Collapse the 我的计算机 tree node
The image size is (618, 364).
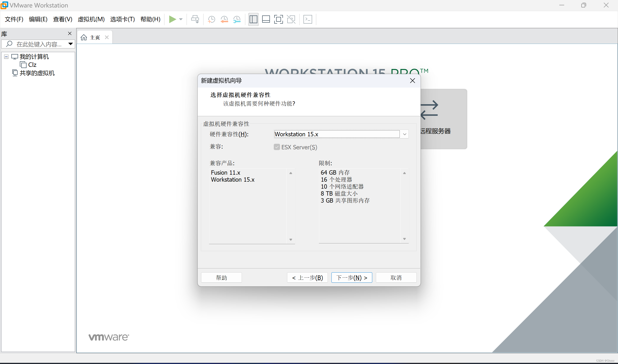(6, 56)
